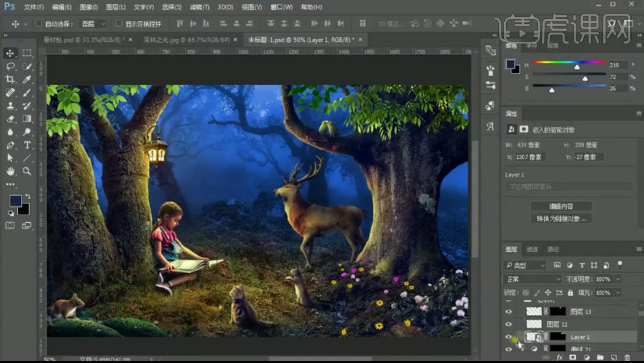
Task: Select the Crop tool
Action: [x=10, y=79]
